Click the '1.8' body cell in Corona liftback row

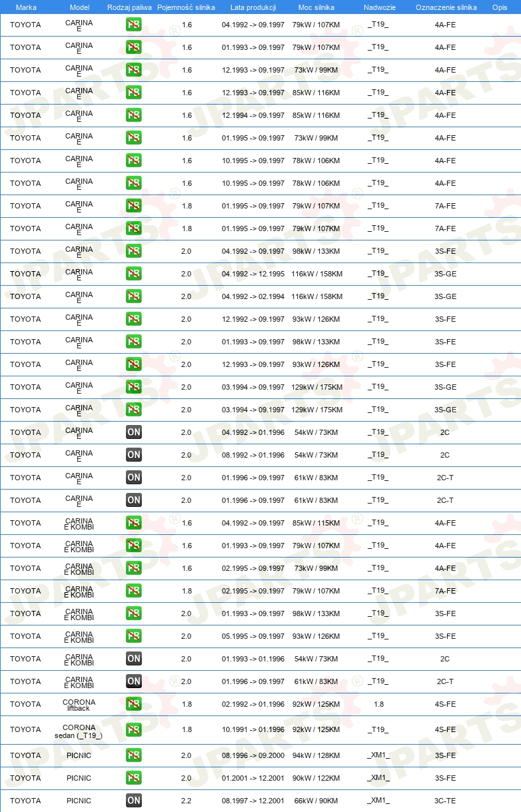(378, 704)
